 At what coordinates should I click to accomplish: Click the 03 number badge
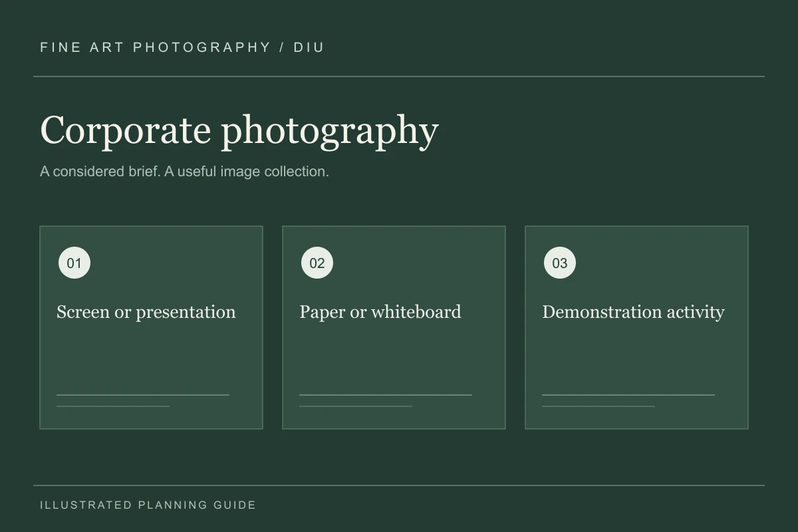tap(560, 263)
